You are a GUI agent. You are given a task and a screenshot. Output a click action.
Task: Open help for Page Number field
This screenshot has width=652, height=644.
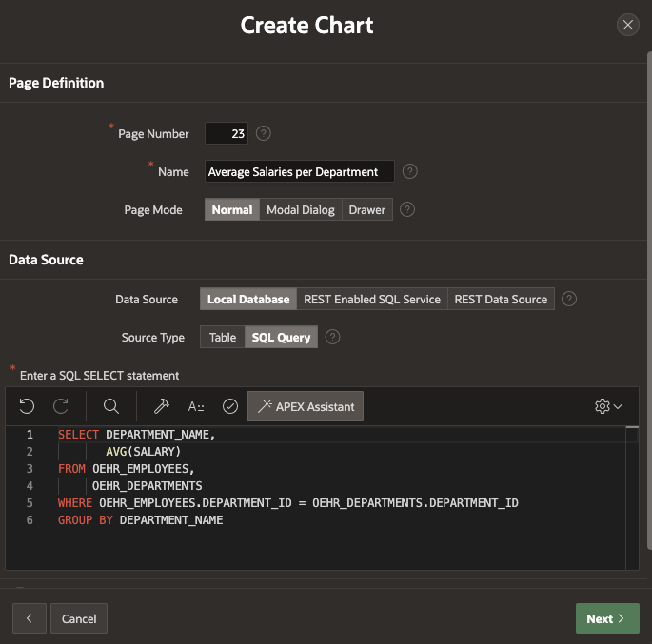tap(264, 134)
